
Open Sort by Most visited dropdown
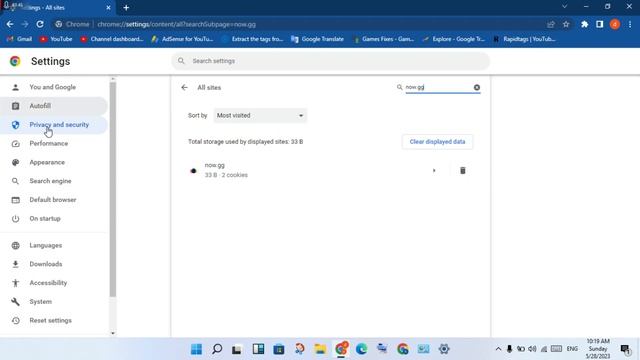pyautogui.click(x=260, y=116)
